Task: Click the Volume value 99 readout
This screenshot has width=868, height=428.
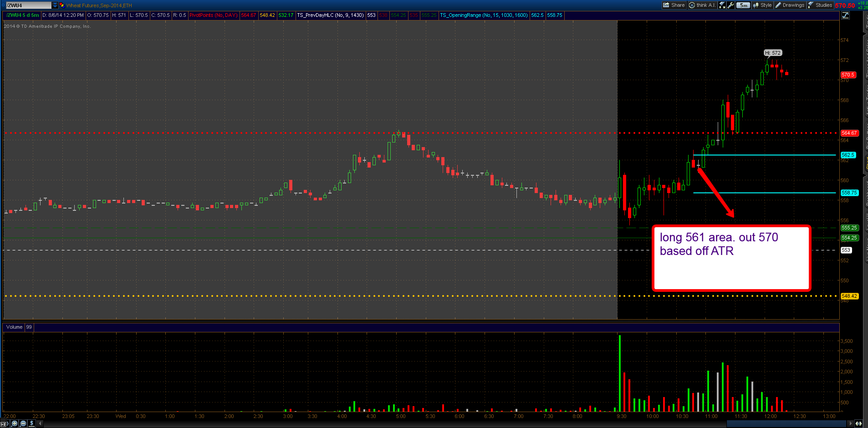Action: point(29,327)
